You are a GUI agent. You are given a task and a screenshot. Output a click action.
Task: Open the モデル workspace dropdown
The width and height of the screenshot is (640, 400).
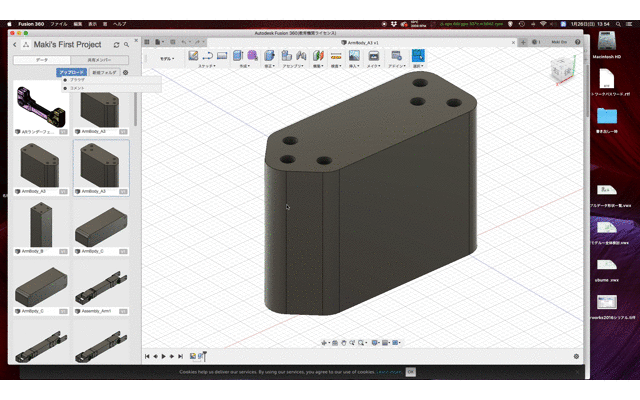(x=167, y=59)
